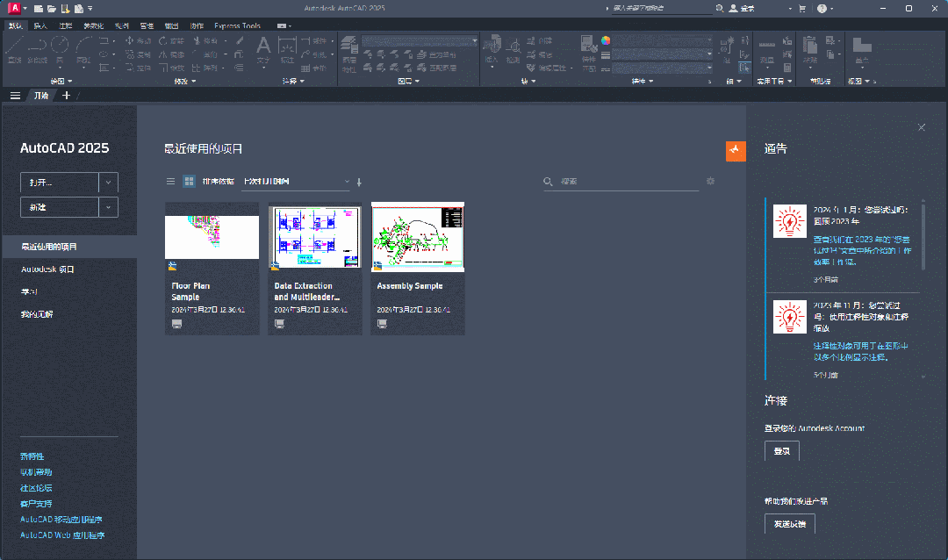This screenshot has height=560, width=948.
Task: Click the New file icon in quick access toolbar
Action: click(38, 9)
